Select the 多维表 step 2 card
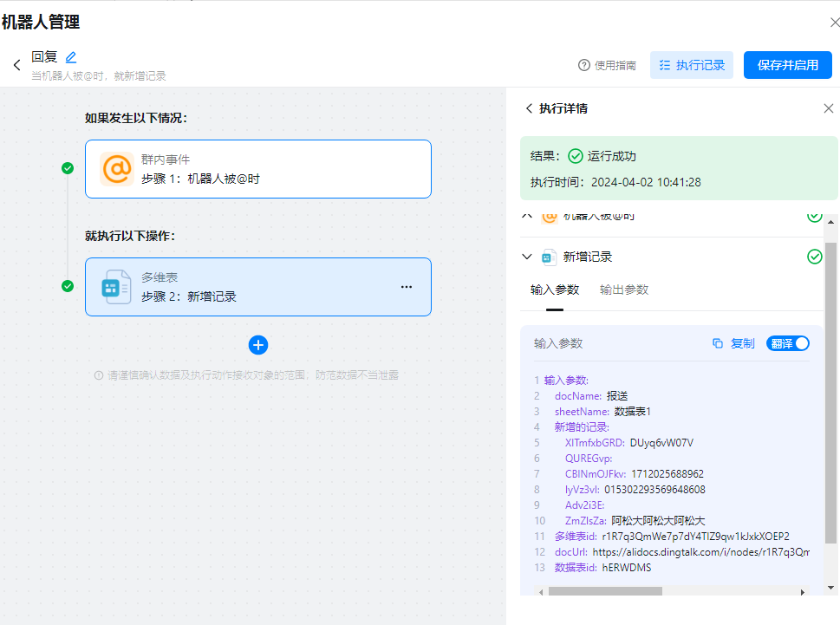The image size is (840, 625). click(x=258, y=287)
